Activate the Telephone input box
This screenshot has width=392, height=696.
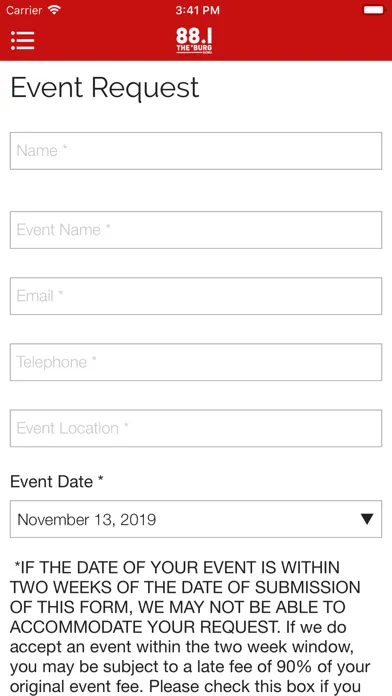[x=196, y=362]
